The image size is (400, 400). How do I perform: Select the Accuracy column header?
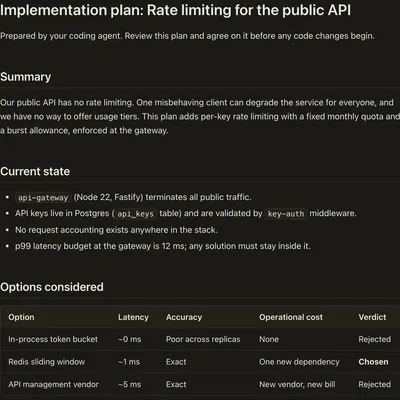(x=184, y=317)
